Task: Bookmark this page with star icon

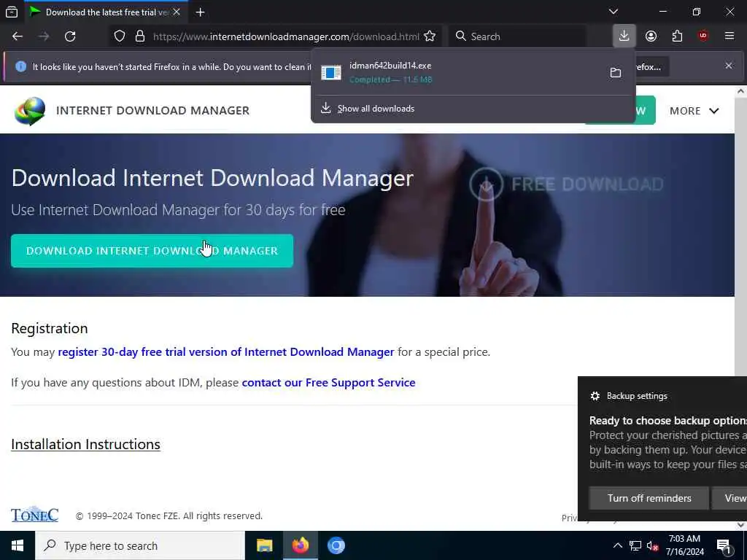Action: click(x=430, y=36)
